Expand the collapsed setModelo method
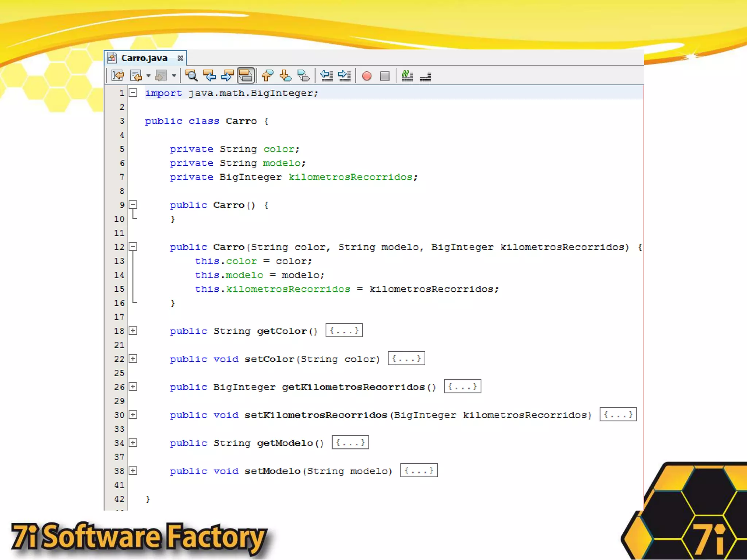 133,471
